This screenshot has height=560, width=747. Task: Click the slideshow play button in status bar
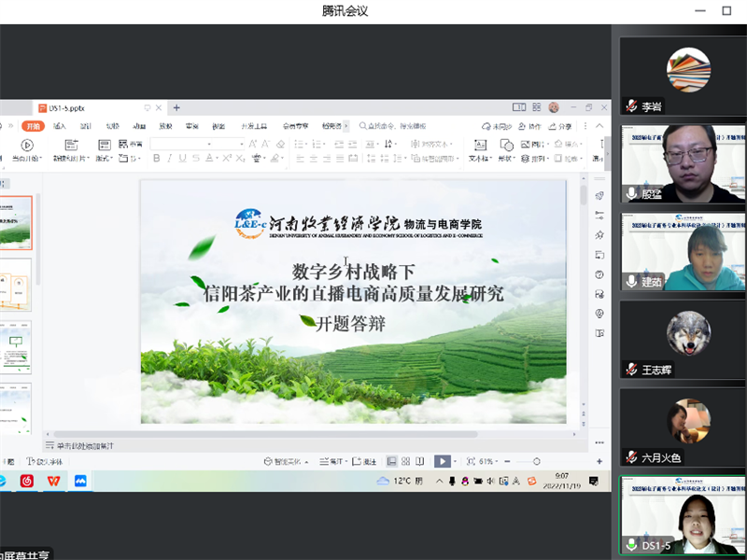pos(443,461)
